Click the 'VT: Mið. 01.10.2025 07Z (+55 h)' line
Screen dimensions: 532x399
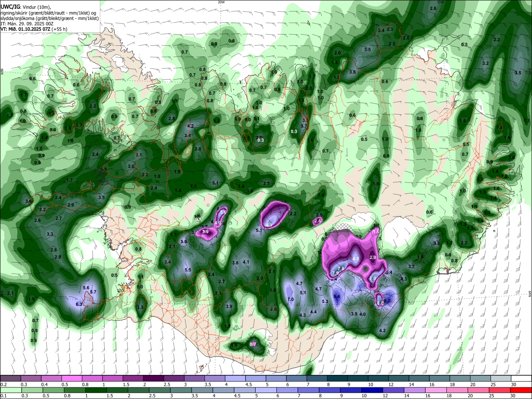(x=34, y=29)
